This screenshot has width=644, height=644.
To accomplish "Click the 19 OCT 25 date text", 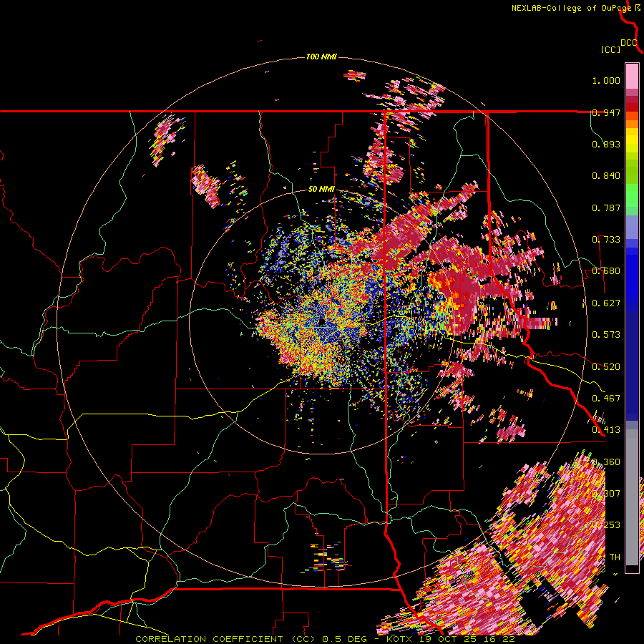I will click(x=449, y=639).
